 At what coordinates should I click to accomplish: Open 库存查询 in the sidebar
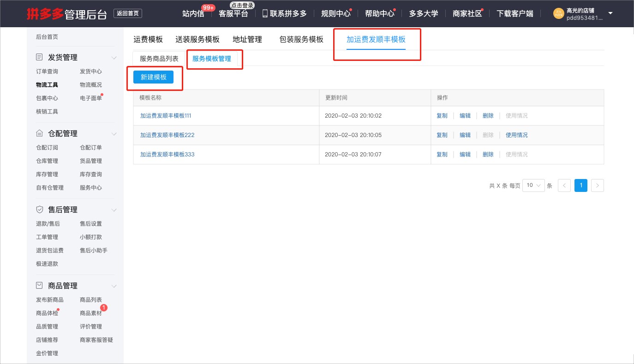point(91,174)
